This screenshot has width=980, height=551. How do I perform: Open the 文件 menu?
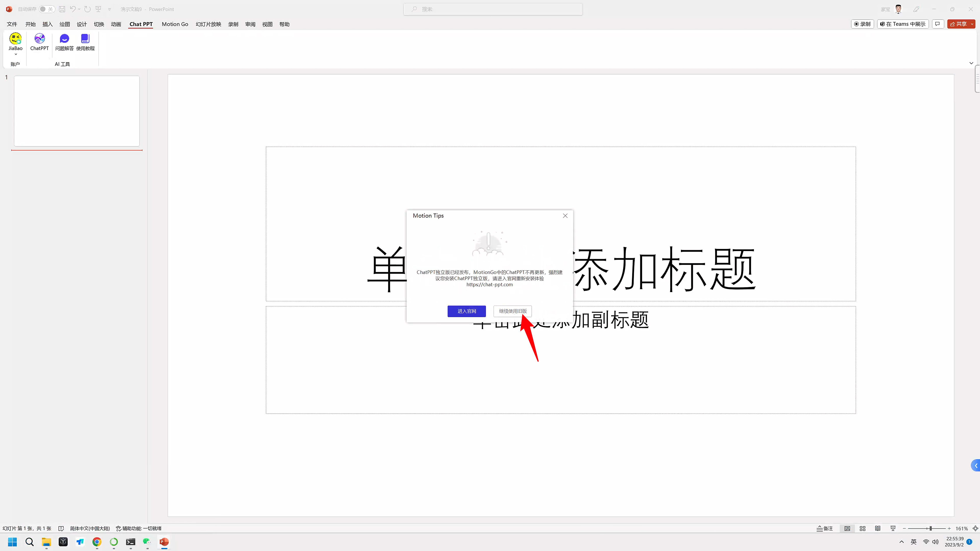12,24
